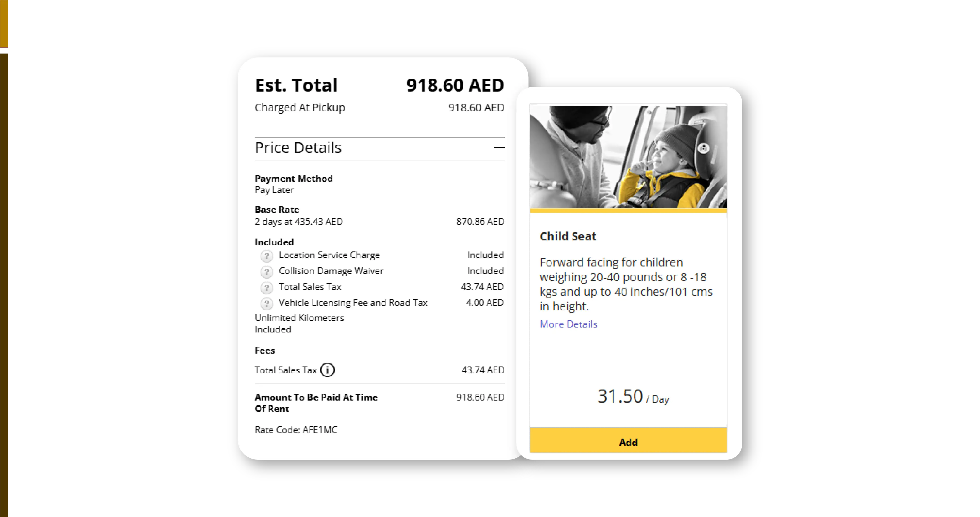Viewport: 980px width, 517px height.
Task: Click the Charged At Pickup label
Action: coord(300,108)
